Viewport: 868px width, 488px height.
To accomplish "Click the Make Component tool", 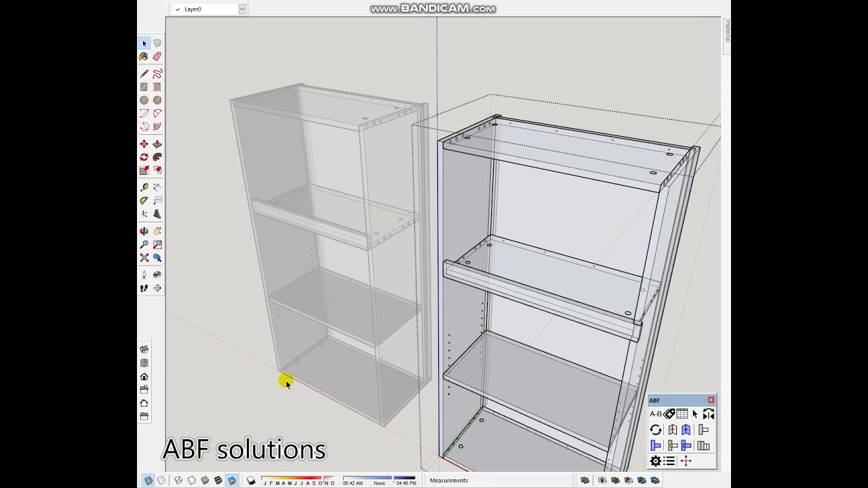I will pos(157,43).
